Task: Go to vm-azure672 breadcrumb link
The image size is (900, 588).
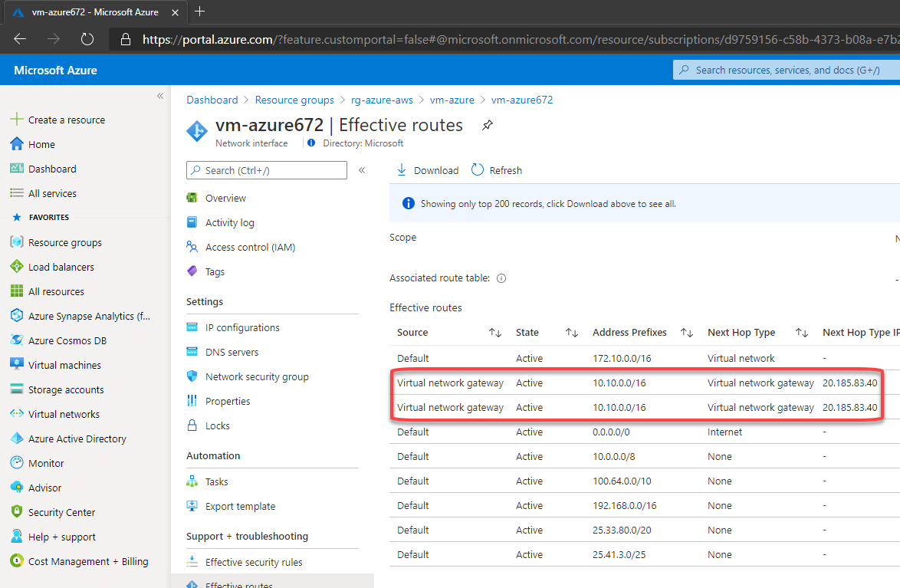Action: coord(522,100)
